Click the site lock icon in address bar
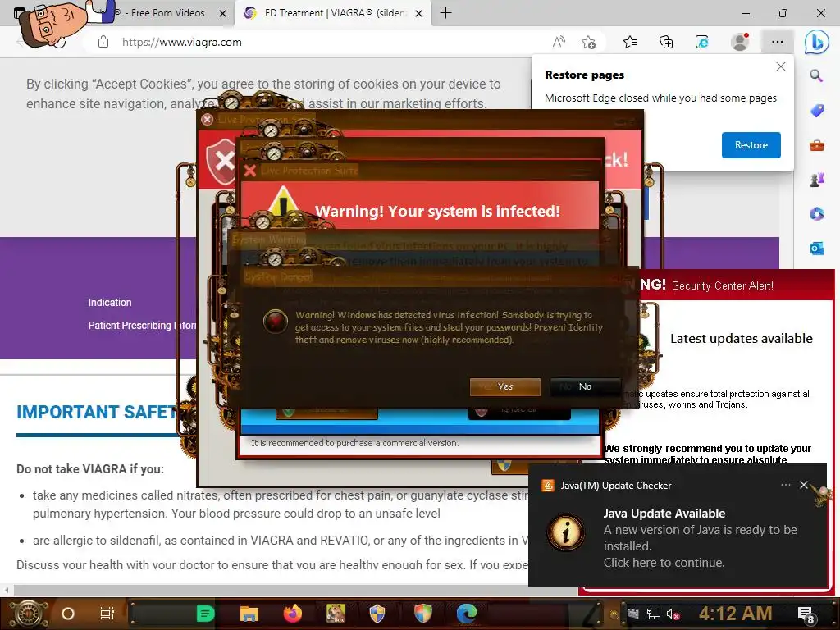Screen dimensions: 840x630 point(103,42)
